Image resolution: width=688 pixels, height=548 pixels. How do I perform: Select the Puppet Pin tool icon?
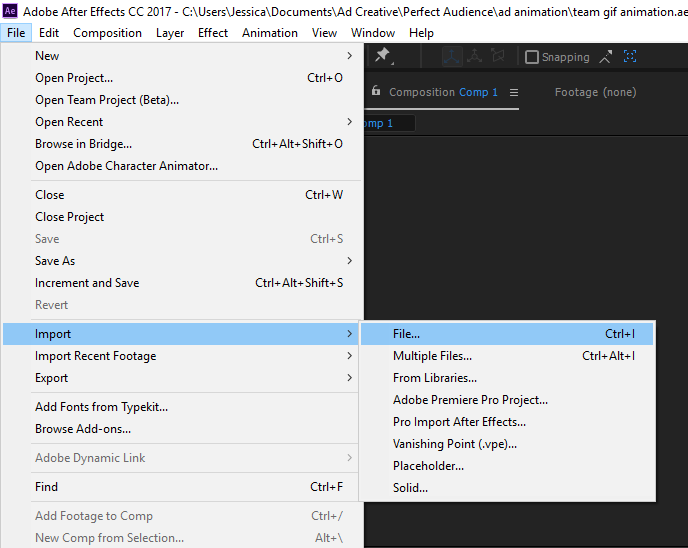tap(383, 56)
